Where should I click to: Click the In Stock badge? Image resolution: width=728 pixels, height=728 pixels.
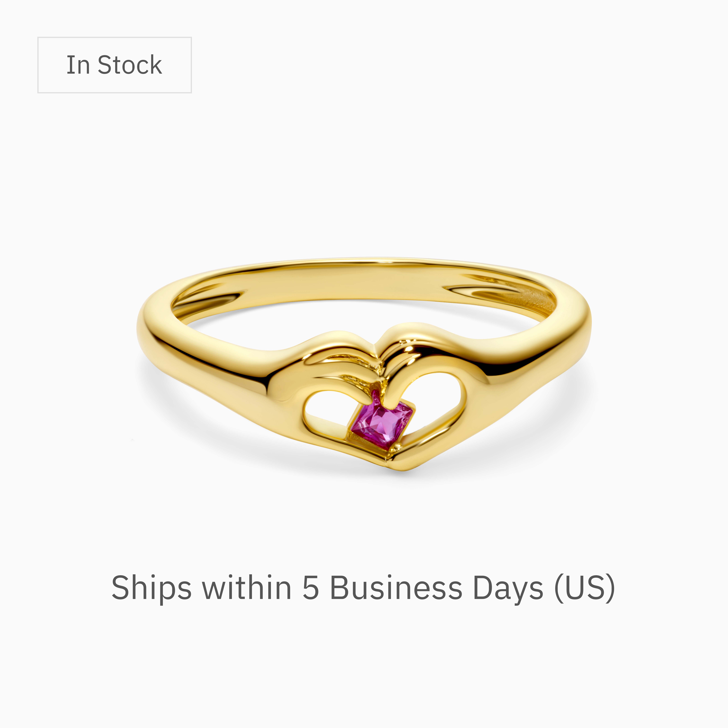114,65
